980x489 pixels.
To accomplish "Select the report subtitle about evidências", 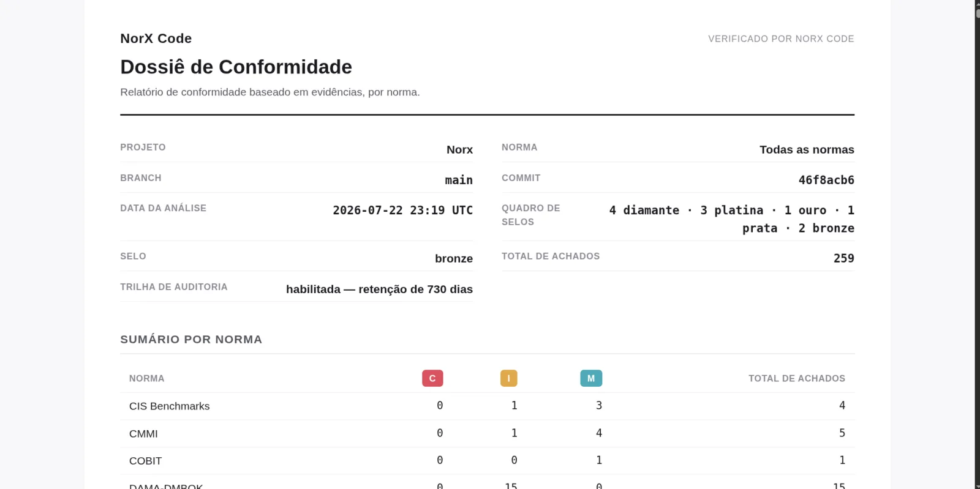I will pyautogui.click(x=270, y=92).
